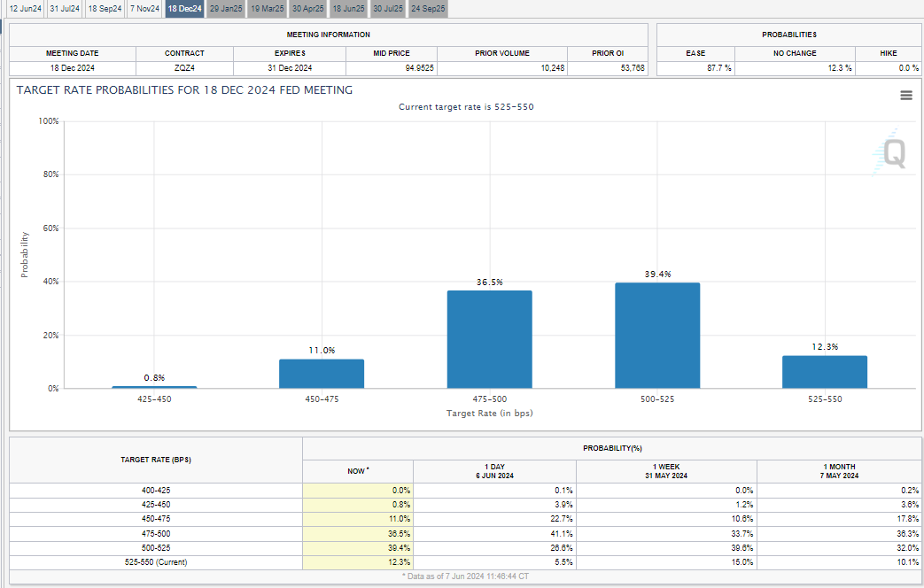
Task: Open the 24 Sep25 meeting tab
Action: click(x=429, y=9)
